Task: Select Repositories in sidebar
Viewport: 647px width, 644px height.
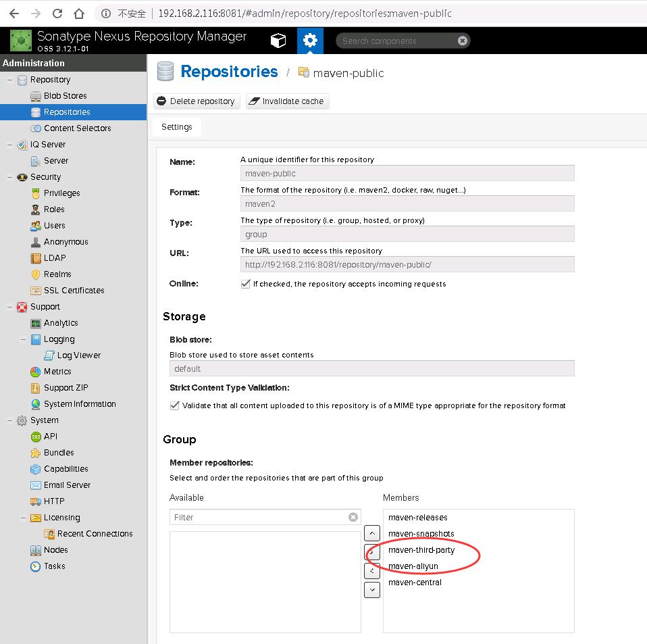Action: pos(74,112)
